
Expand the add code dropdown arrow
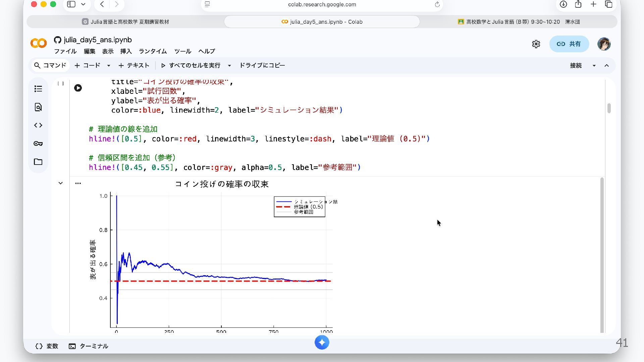[x=108, y=66]
